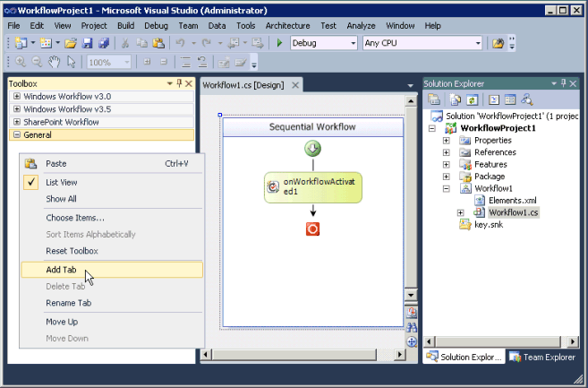Select Elements.xml file in tree
588x388 pixels.
click(512, 200)
